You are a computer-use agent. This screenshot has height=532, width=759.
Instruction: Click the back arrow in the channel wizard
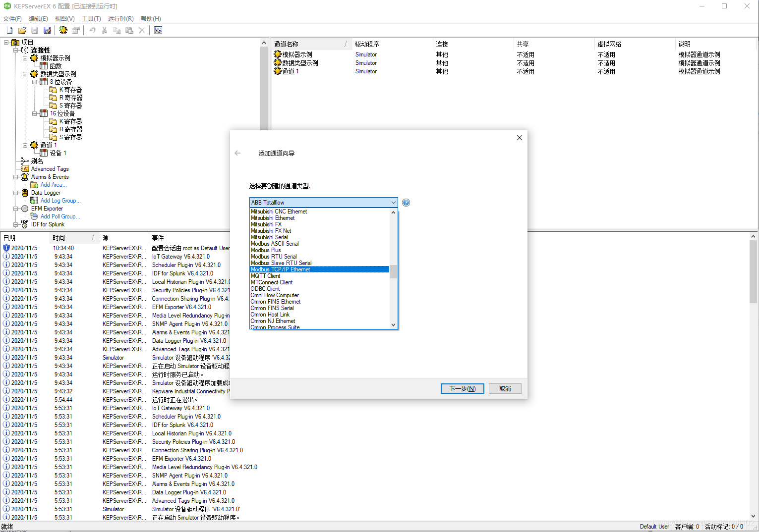point(237,153)
